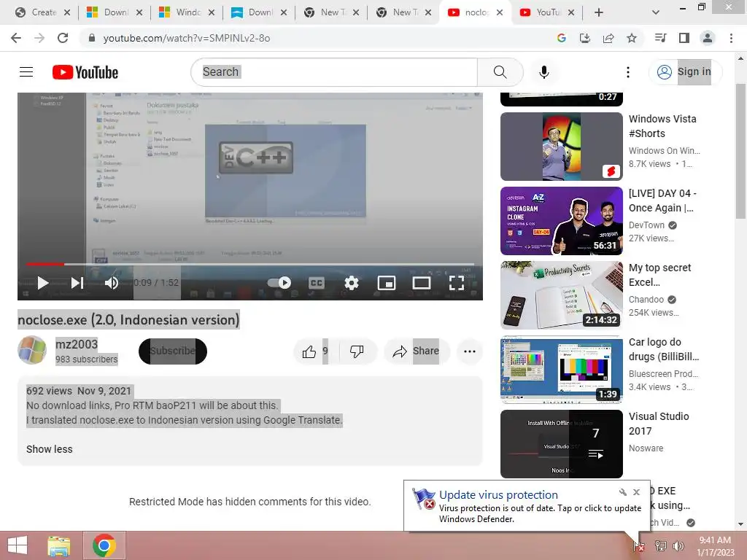
Task: Close the noclose YouTube tab
Action: click(x=500, y=13)
